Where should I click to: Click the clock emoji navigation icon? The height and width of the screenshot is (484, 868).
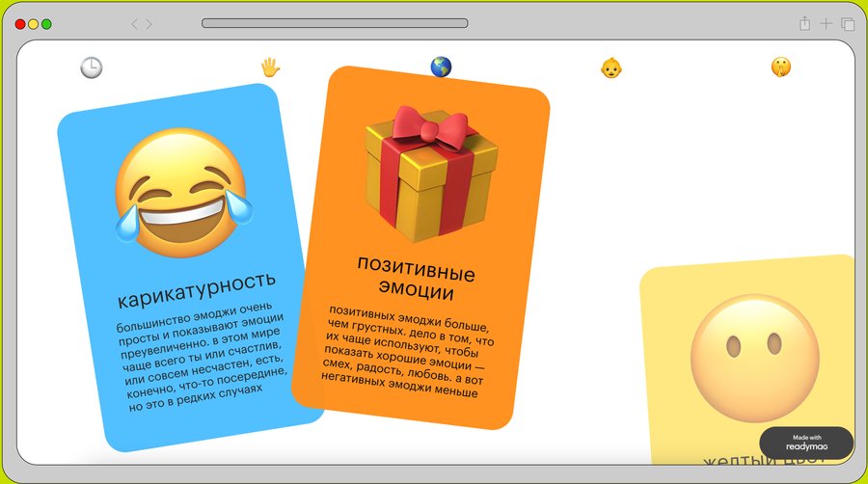pos(92,67)
